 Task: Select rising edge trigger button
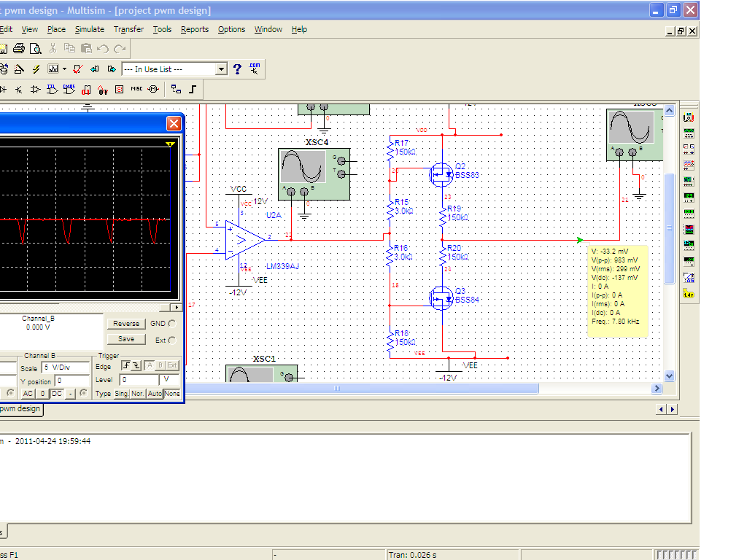[125, 365]
